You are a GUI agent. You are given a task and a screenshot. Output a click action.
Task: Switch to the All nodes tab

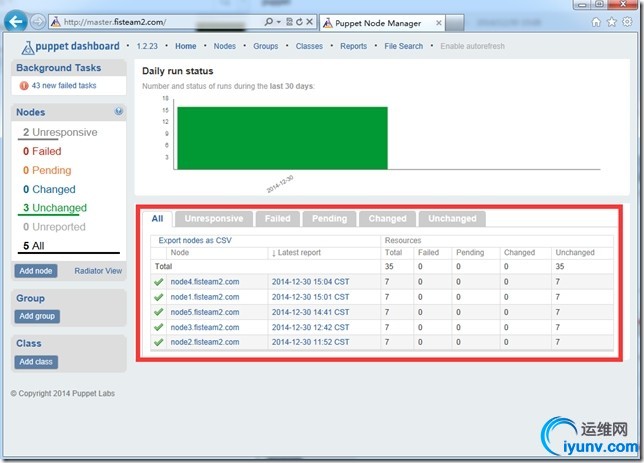click(x=157, y=219)
